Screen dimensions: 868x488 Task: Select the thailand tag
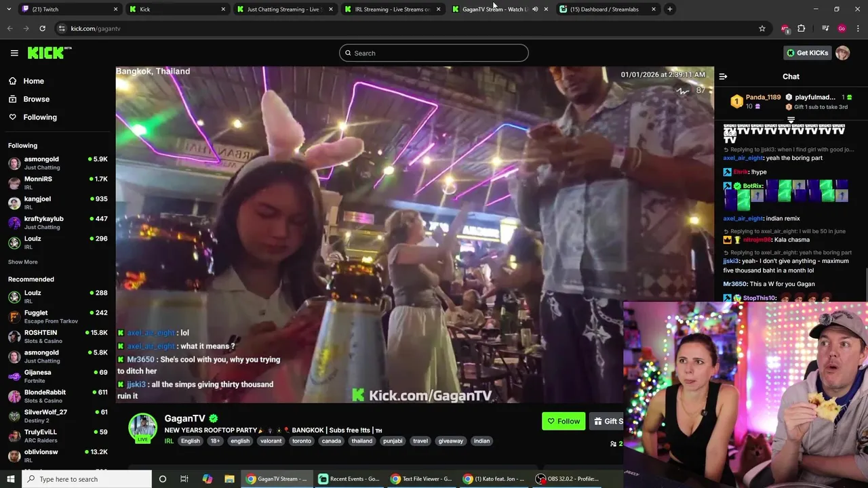362,441
